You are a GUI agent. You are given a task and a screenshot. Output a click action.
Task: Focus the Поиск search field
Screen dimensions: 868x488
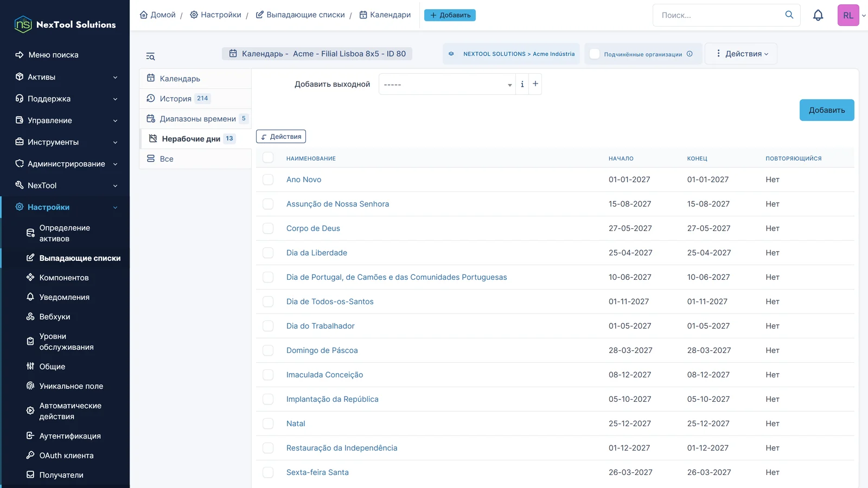point(719,15)
